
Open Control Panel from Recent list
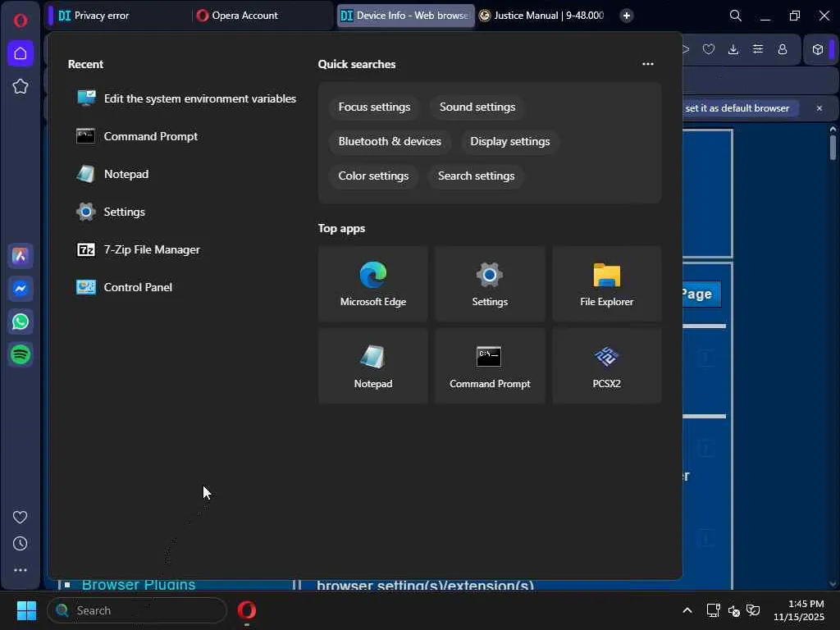185,287
